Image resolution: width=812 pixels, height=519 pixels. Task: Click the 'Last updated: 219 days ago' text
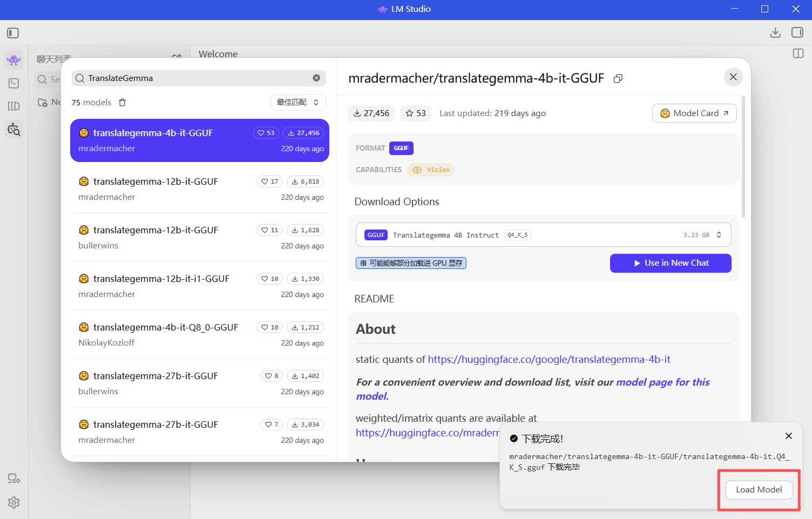click(492, 113)
